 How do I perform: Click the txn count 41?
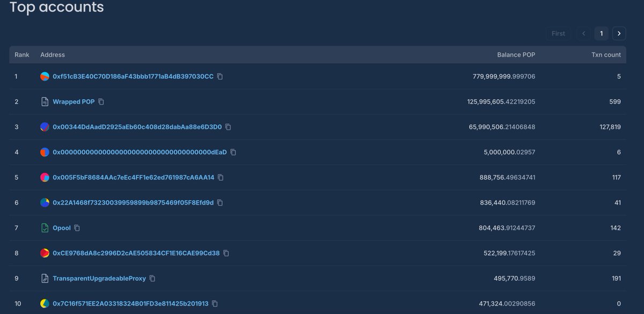[x=617, y=203]
